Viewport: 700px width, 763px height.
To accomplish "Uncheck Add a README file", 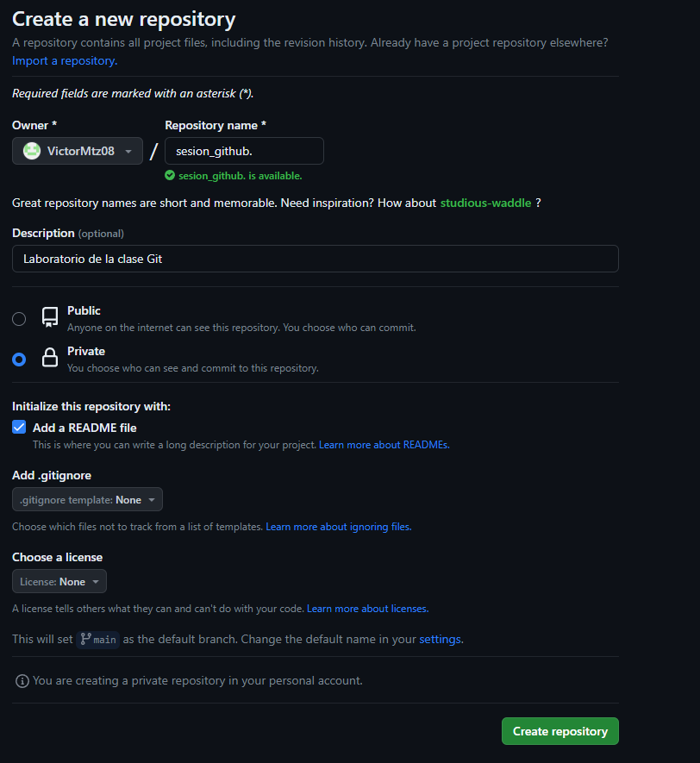I will click(18, 427).
